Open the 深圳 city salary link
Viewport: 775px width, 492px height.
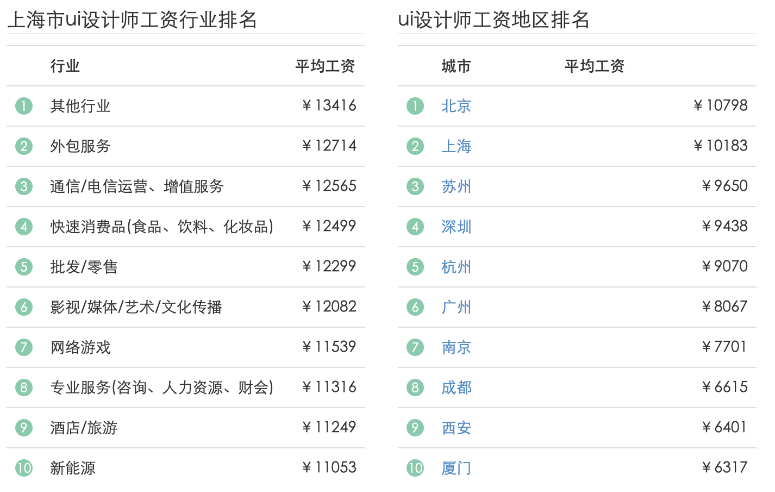coord(456,227)
